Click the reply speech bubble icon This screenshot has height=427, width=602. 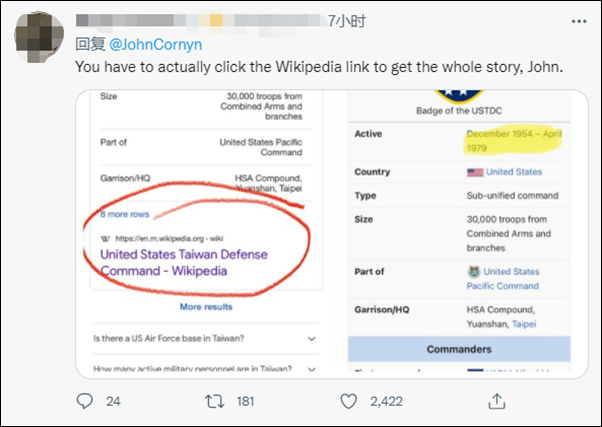pyautogui.click(x=86, y=401)
